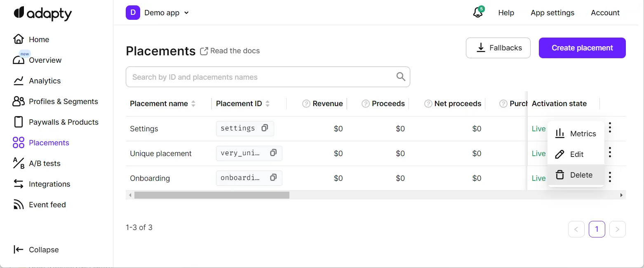644x268 pixels.
Task: Copy the very_uni placement ID
Action: point(273,153)
